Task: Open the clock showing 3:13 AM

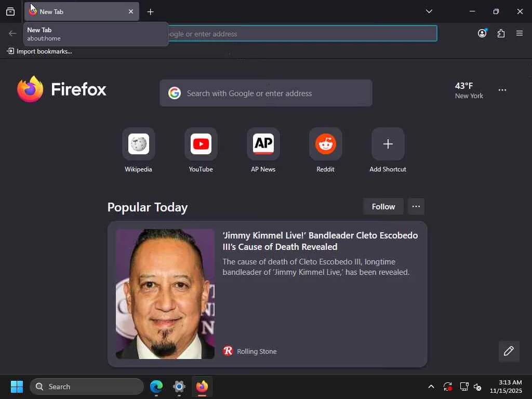Action: tap(506, 387)
